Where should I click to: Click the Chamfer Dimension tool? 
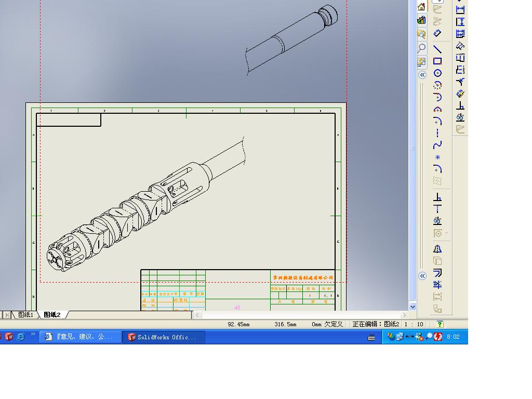(x=460, y=82)
